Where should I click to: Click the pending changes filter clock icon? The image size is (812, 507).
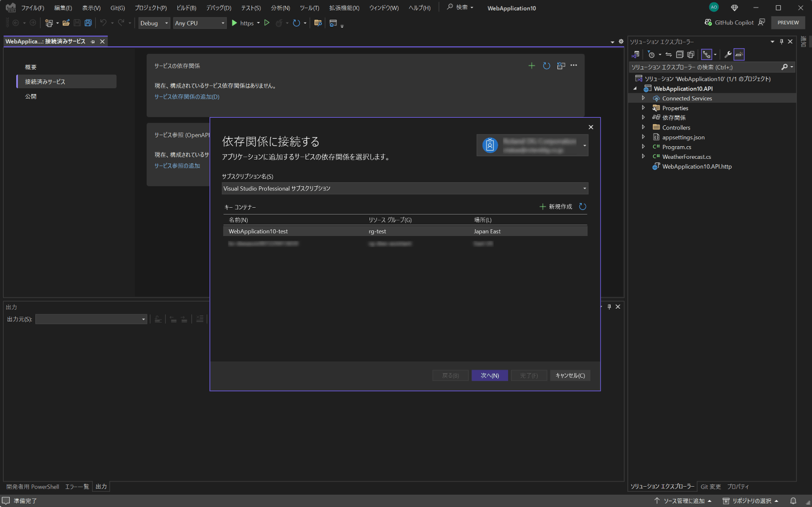pyautogui.click(x=651, y=55)
